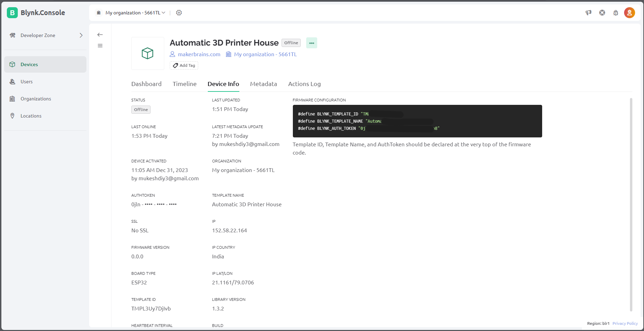644x331 pixels.
Task: Switch to the Dashboard tab
Action: 146,84
